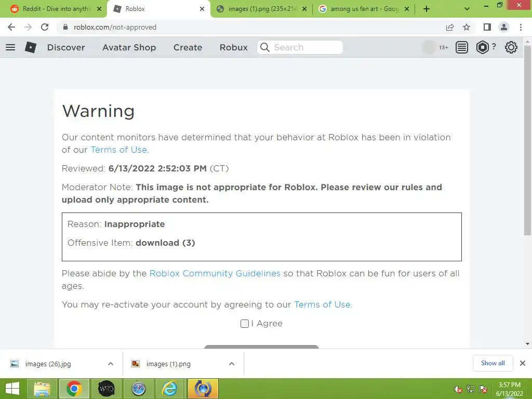
Task: Switch to the among us fan art tab
Action: [363, 9]
